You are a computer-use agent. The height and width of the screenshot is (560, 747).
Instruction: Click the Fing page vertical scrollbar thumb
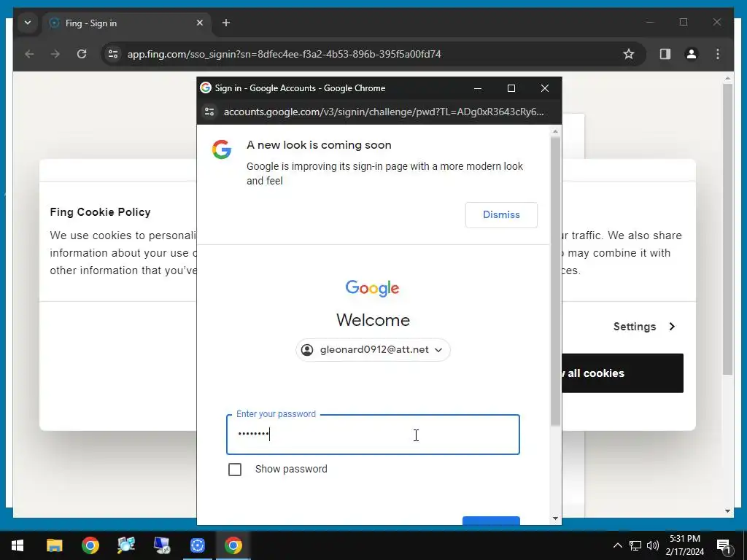coord(727,230)
